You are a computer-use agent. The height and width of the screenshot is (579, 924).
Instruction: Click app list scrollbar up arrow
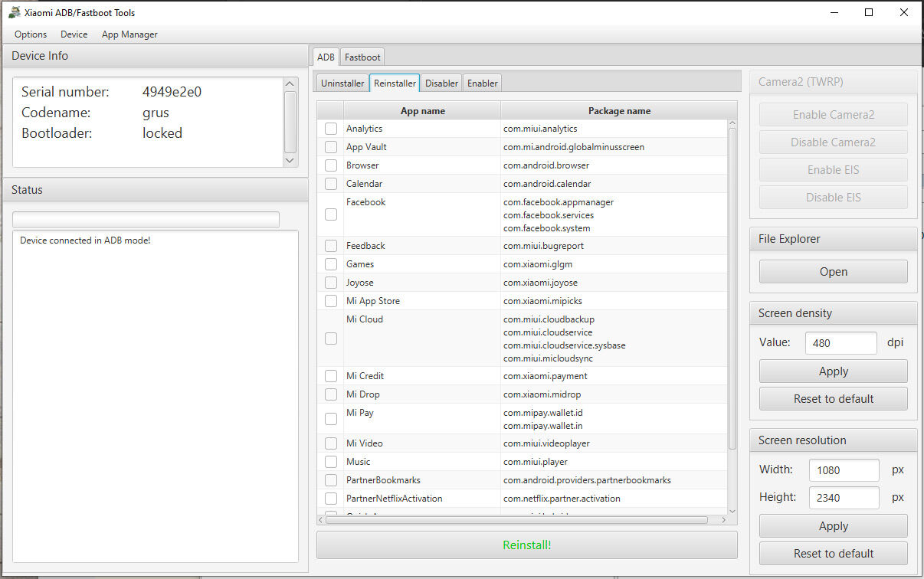732,123
